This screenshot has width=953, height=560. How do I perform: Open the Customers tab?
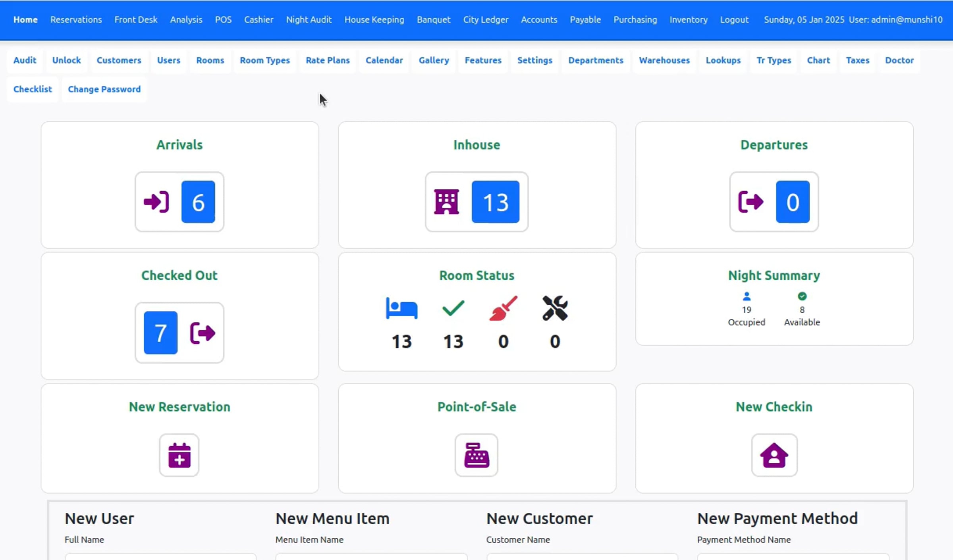coord(119,60)
